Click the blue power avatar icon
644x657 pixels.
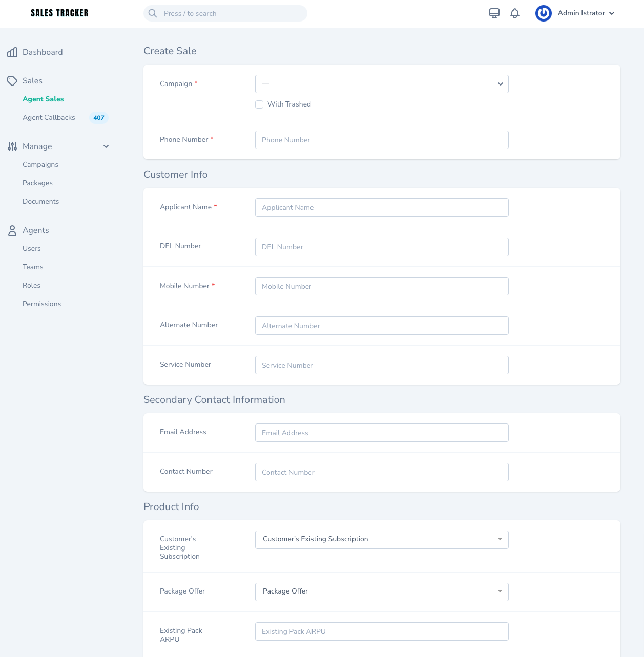coord(543,13)
